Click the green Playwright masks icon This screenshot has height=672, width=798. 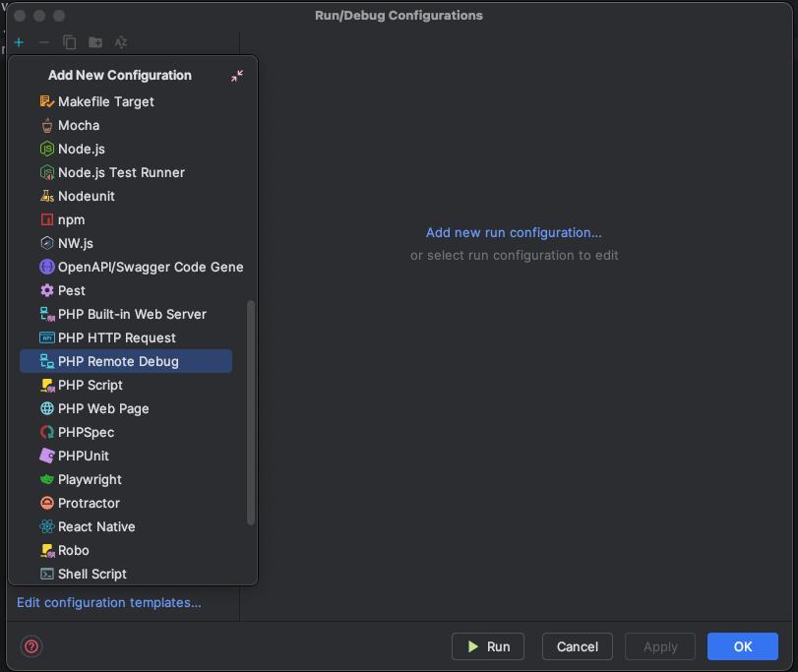(47, 479)
